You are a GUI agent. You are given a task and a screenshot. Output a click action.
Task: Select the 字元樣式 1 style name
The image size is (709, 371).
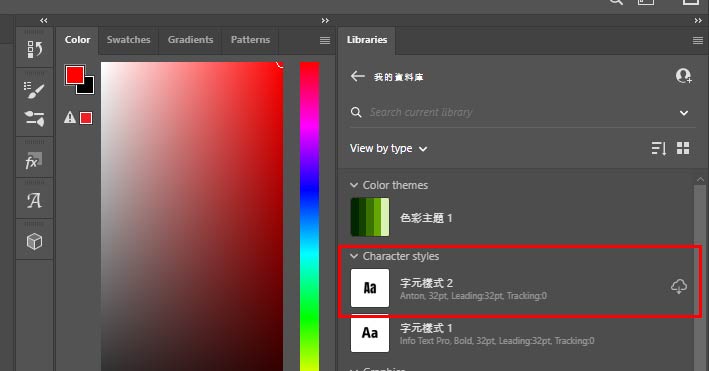click(426, 328)
